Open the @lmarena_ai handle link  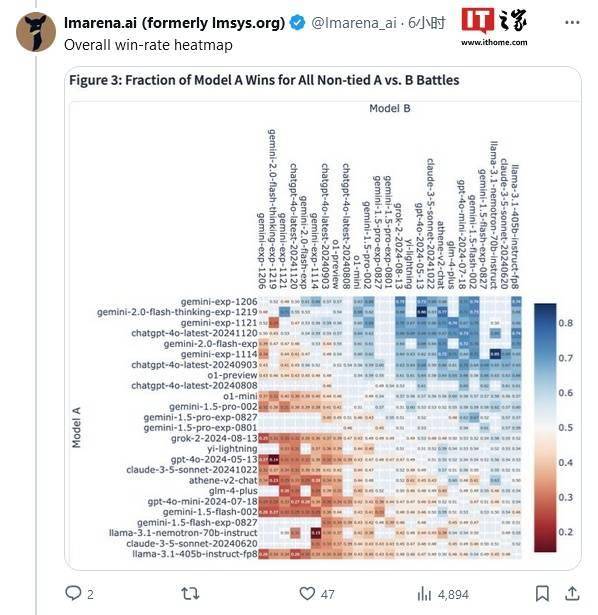(x=354, y=23)
